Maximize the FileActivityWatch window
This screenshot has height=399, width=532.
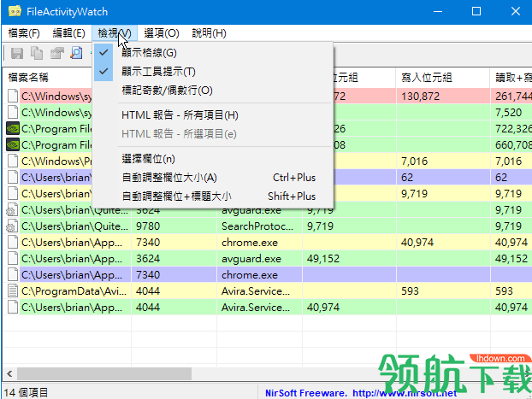click(476, 11)
